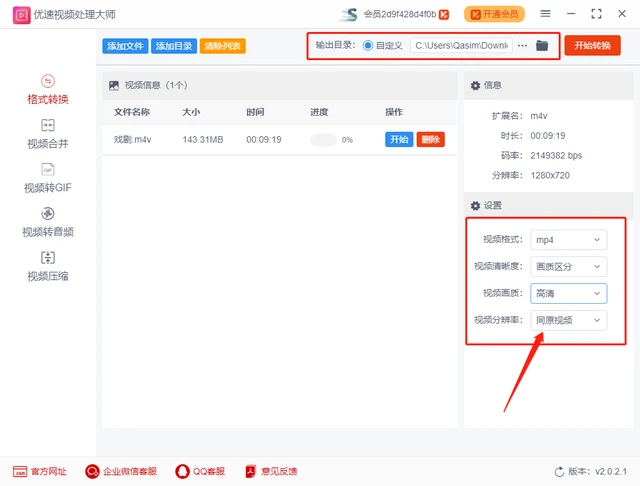The image size is (640, 486).
Task: Open the 视频画质 高清 dropdown
Action: [568, 293]
